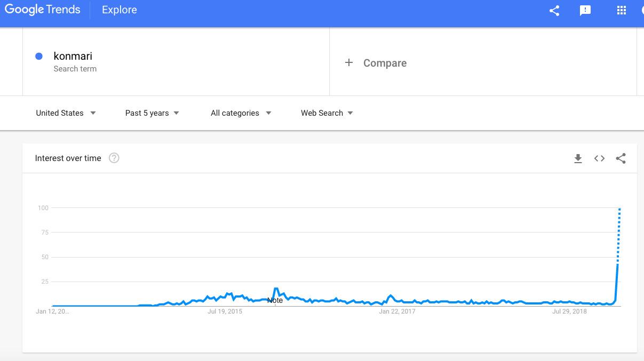This screenshot has height=361, width=644.
Task: Click the embed code icon
Action: [x=599, y=158]
